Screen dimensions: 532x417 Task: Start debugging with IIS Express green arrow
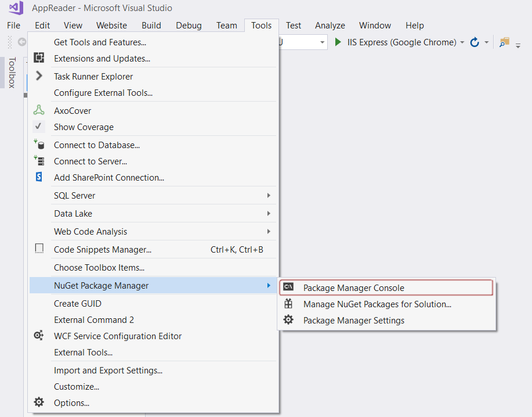coord(338,42)
